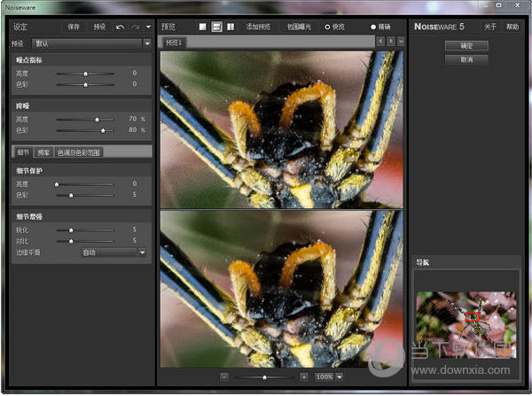Image resolution: width=532 pixels, height=396 pixels.
Task: Adjust the 噪点指标 亮度 slider
Action: (85, 74)
